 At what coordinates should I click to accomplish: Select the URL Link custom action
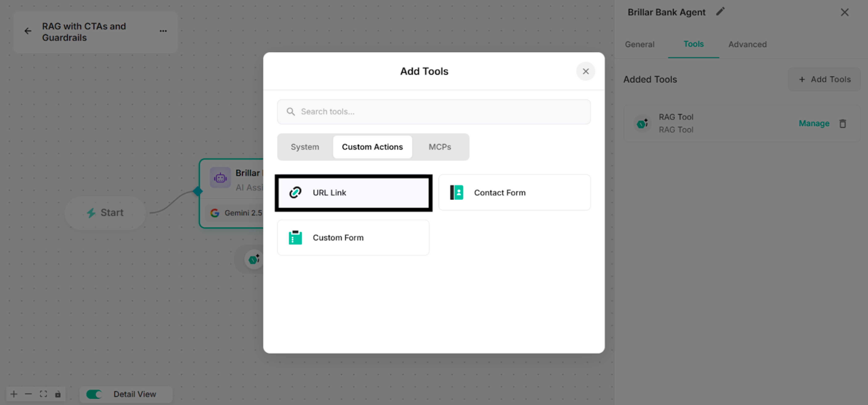pyautogui.click(x=353, y=193)
